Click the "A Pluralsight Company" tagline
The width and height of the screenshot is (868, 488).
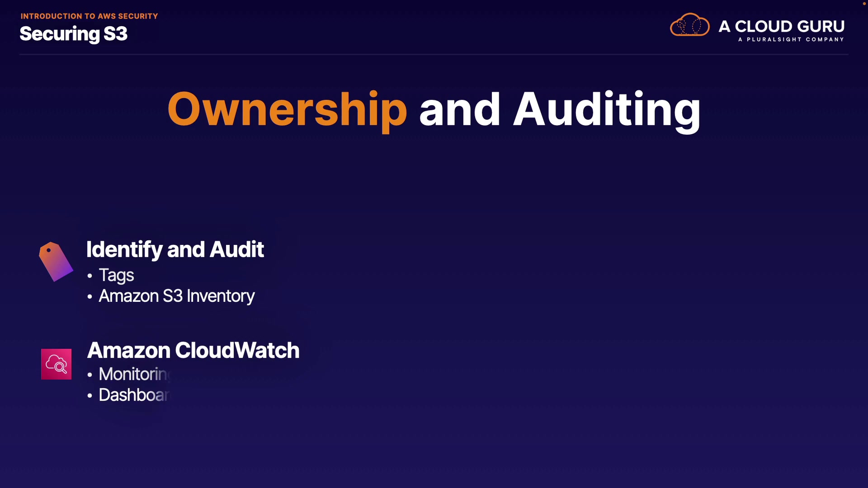(x=791, y=40)
